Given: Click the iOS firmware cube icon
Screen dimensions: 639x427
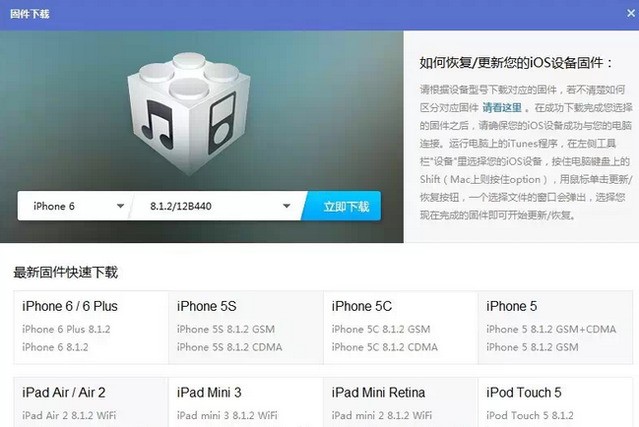Looking at the screenshot, I should (x=188, y=114).
